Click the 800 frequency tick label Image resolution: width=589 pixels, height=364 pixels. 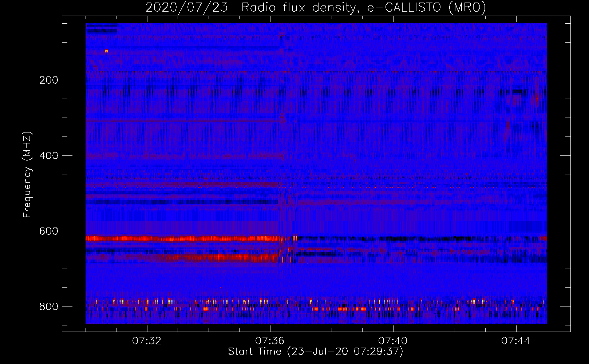click(x=49, y=306)
